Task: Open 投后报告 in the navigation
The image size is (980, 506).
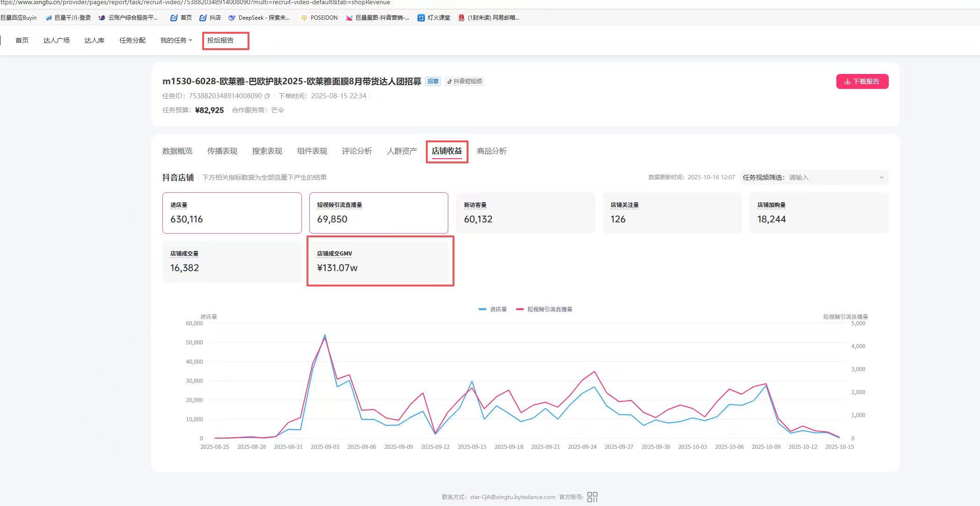Action: pyautogui.click(x=220, y=40)
